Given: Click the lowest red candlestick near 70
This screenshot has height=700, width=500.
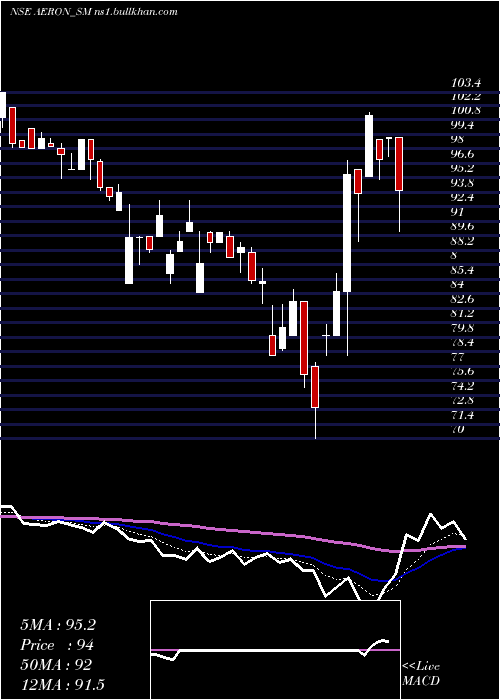Looking at the screenshot, I should [x=315, y=387].
